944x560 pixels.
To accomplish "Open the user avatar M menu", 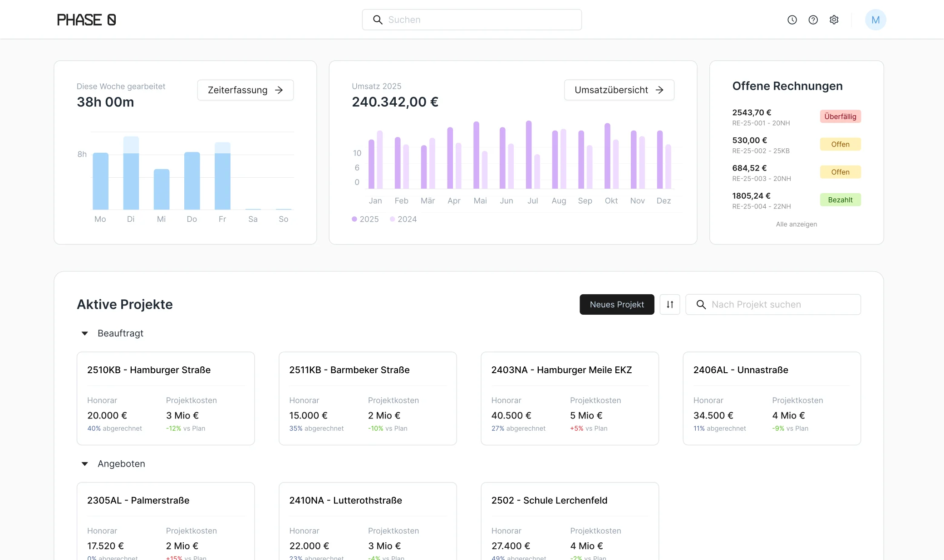I will point(875,19).
